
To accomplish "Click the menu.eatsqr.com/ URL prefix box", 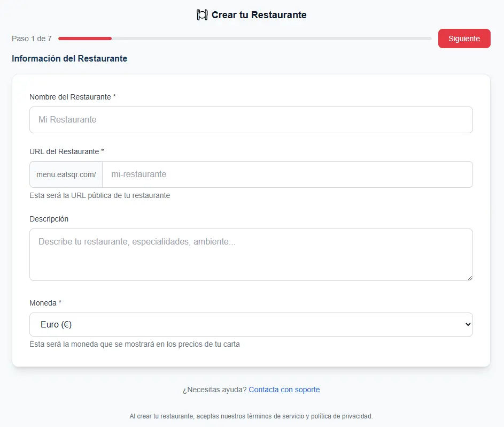I will click(66, 174).
